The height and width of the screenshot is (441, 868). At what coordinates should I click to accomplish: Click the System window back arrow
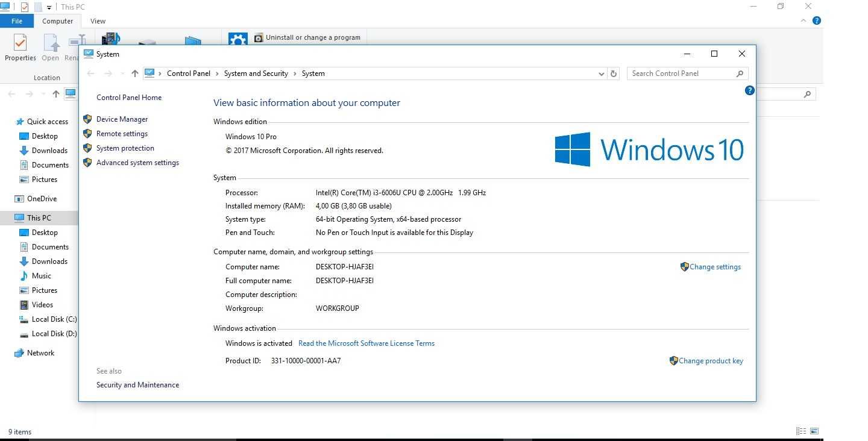[91, 73]
